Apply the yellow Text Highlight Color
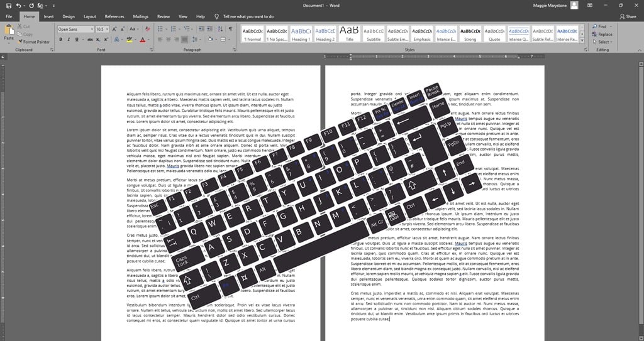This screenshot has width=644, height=341. (130, 40)
